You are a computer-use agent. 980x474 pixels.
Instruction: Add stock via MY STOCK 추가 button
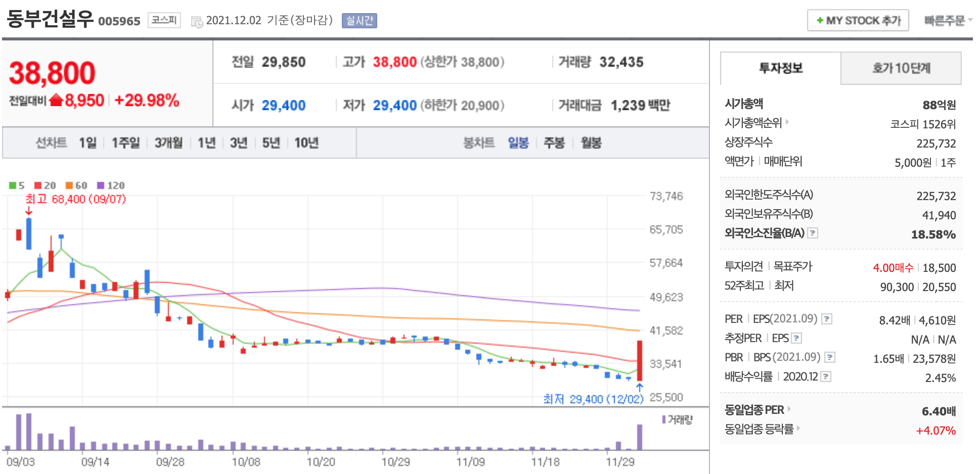click(x=858, y=21)
